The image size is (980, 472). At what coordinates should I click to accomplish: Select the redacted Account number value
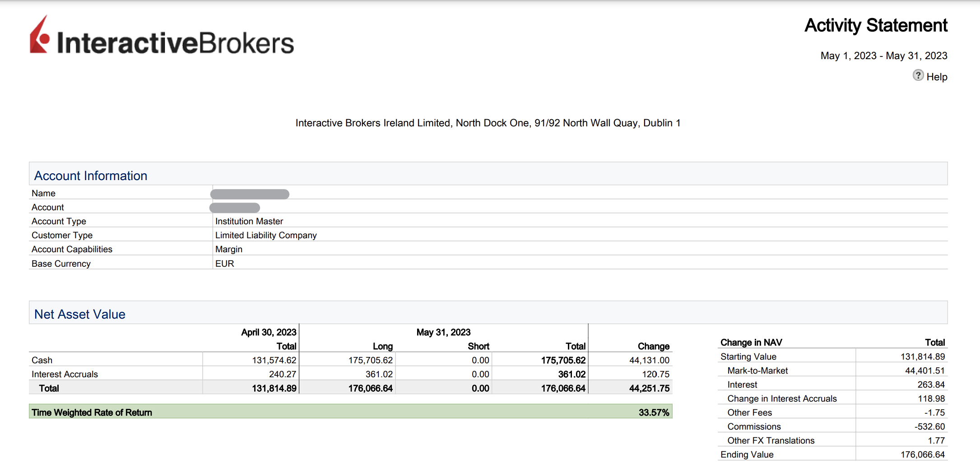[235, 208]
